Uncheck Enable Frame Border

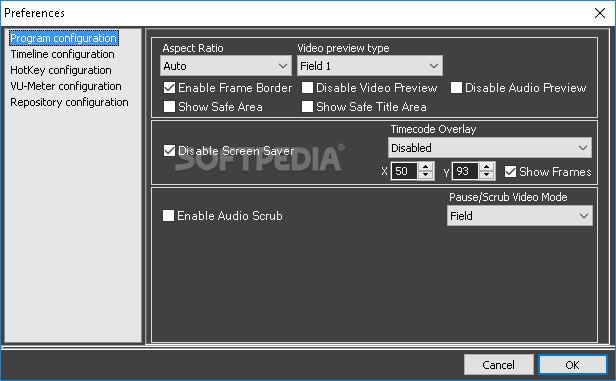[169, 88]
